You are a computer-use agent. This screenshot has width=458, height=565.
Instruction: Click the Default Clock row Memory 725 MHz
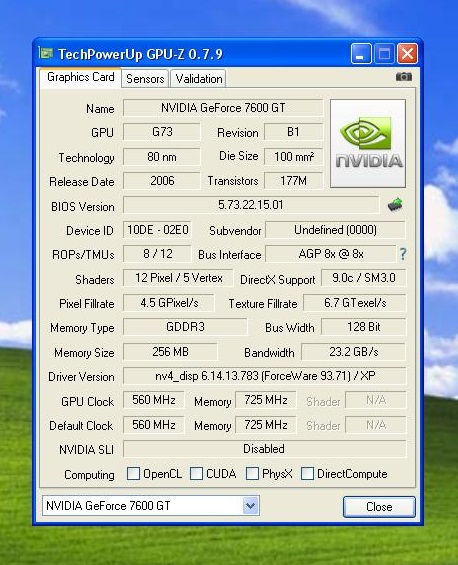click(266, 425)
